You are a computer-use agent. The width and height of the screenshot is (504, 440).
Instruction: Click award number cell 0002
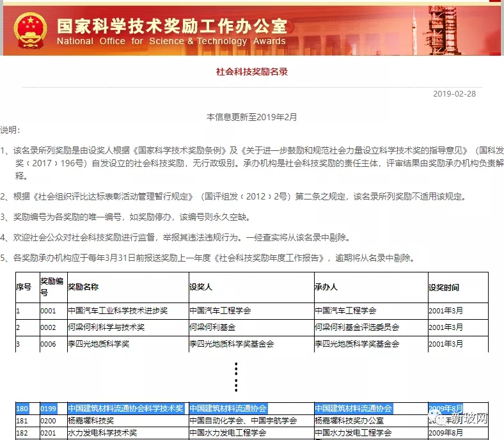click(x=48, y=327)
